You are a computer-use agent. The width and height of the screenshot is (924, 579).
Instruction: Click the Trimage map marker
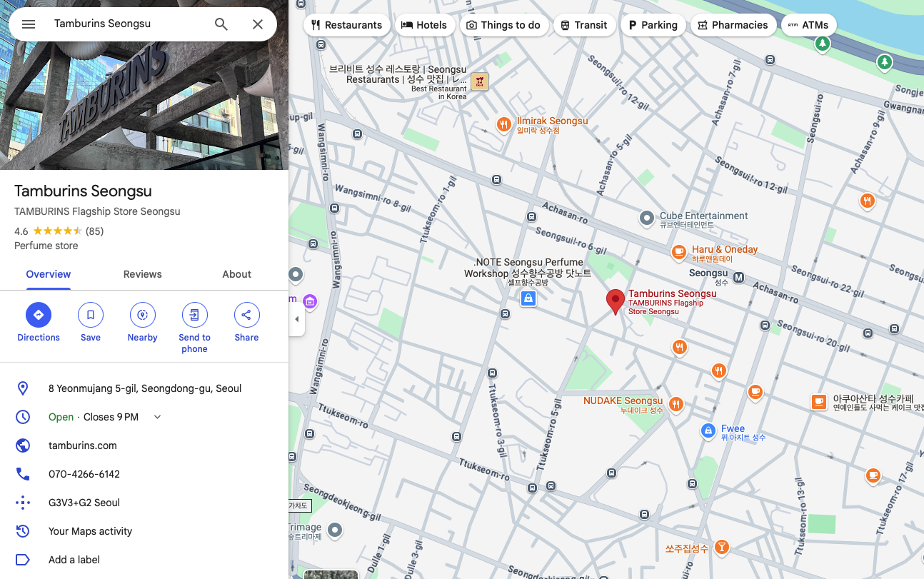333,530
